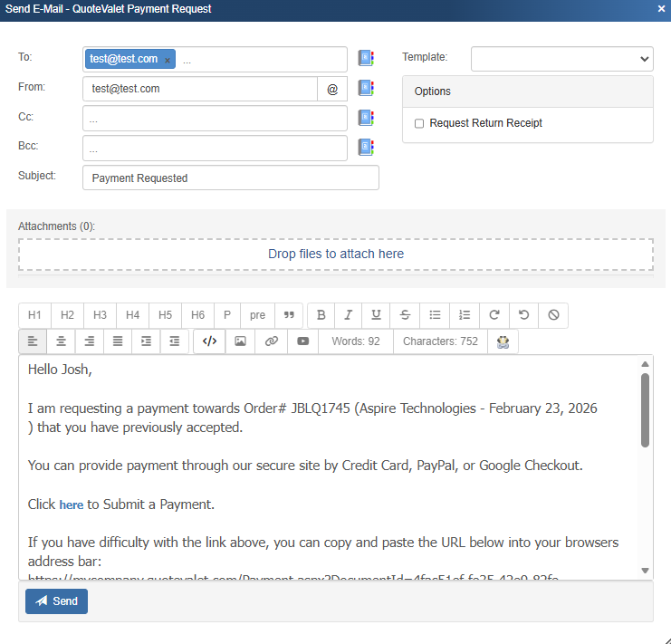This screenshot has height=644, width=671.
Task: Follow the 'here' payment link
Action: click(71, 505)
